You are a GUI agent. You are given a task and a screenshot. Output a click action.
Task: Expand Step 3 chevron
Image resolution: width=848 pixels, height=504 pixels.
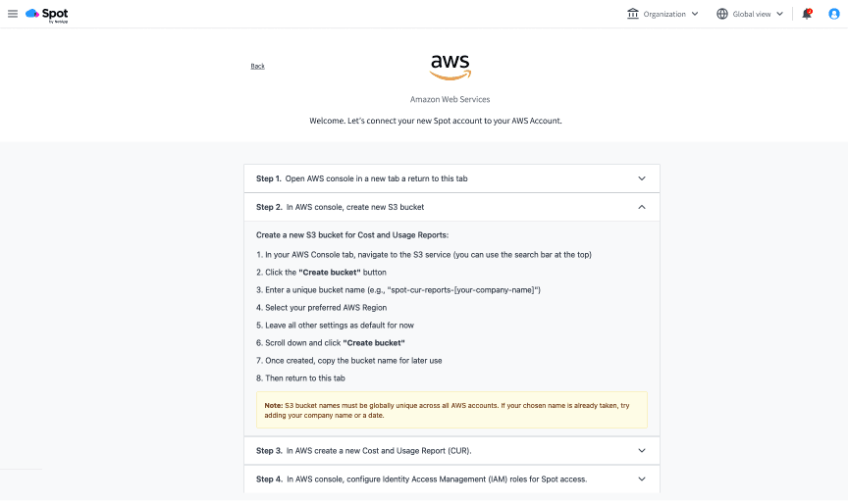642,450
